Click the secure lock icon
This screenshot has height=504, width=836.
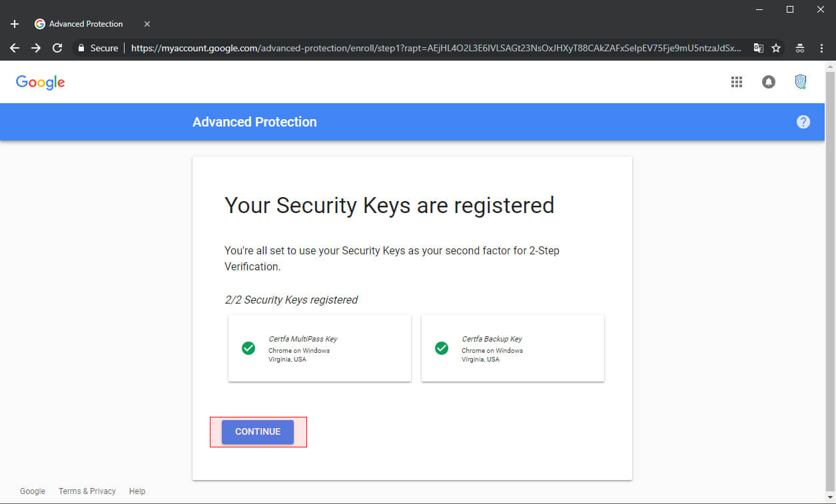click(82, 48)
